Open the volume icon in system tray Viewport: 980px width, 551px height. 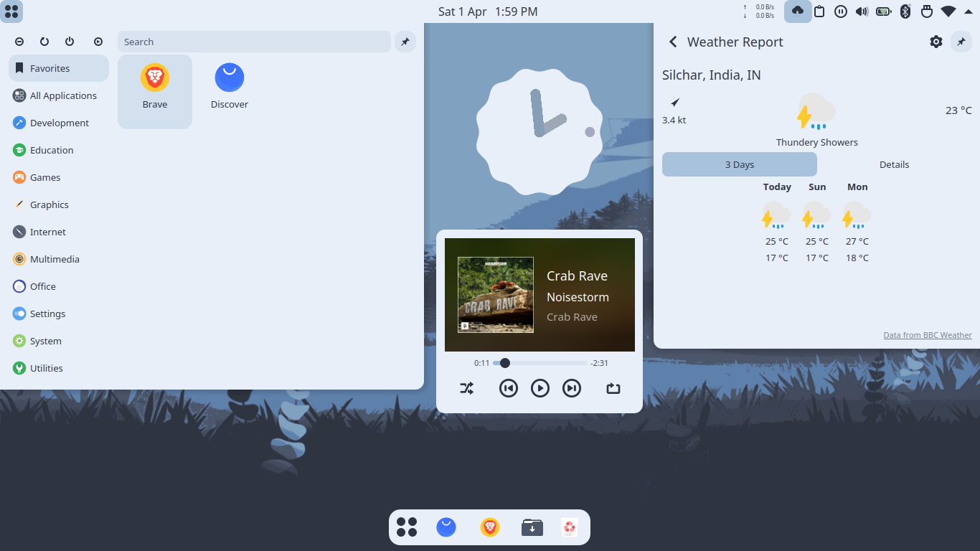tap(862, 11)
